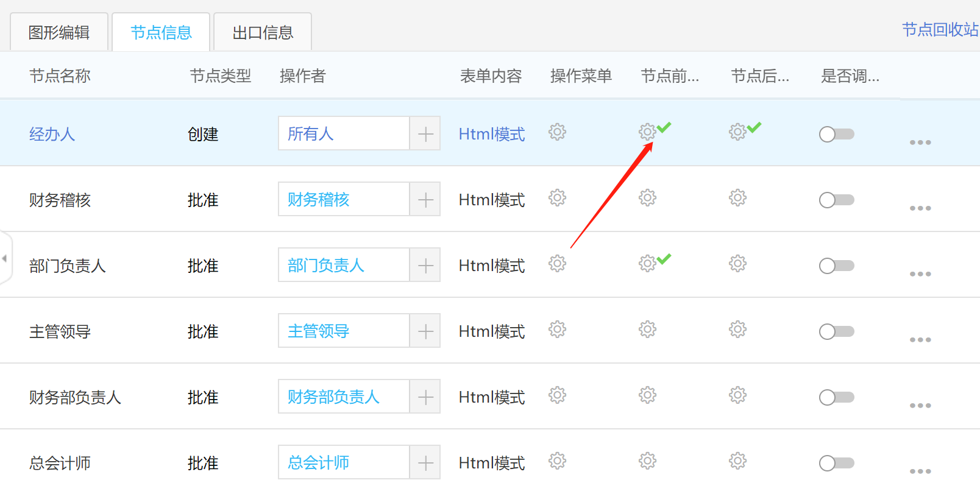980x494 pixels.
Task: Open 节点前 gear for 经办人 row
Action: click(x=647, y=132)
